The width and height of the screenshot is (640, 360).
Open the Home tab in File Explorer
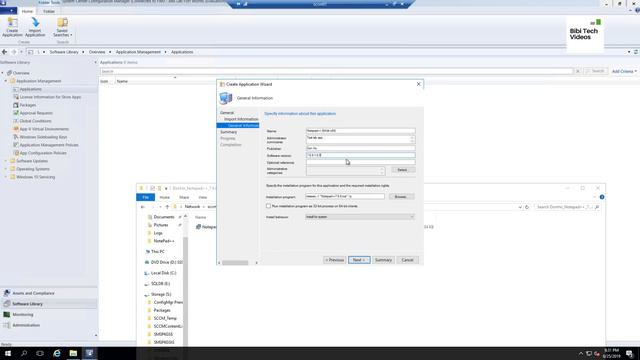[164, 197]
